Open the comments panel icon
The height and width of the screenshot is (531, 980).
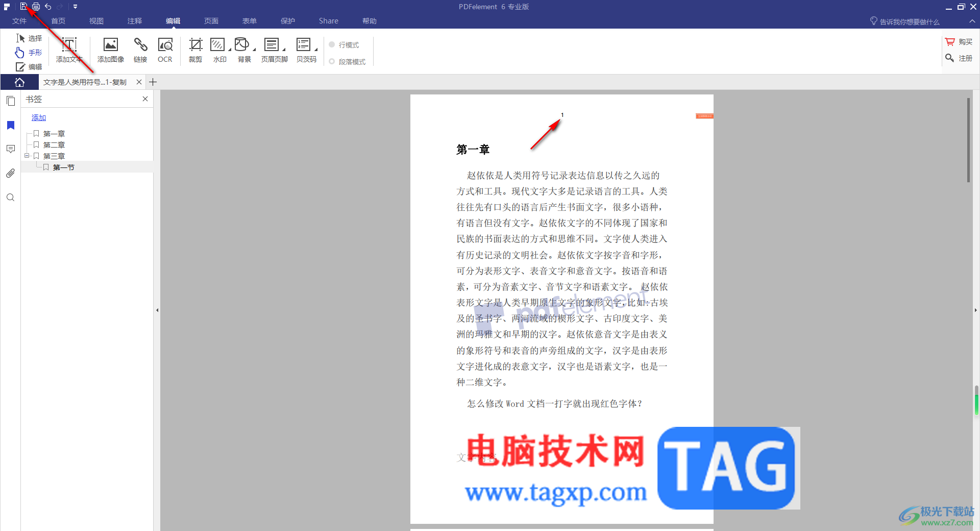10,149
